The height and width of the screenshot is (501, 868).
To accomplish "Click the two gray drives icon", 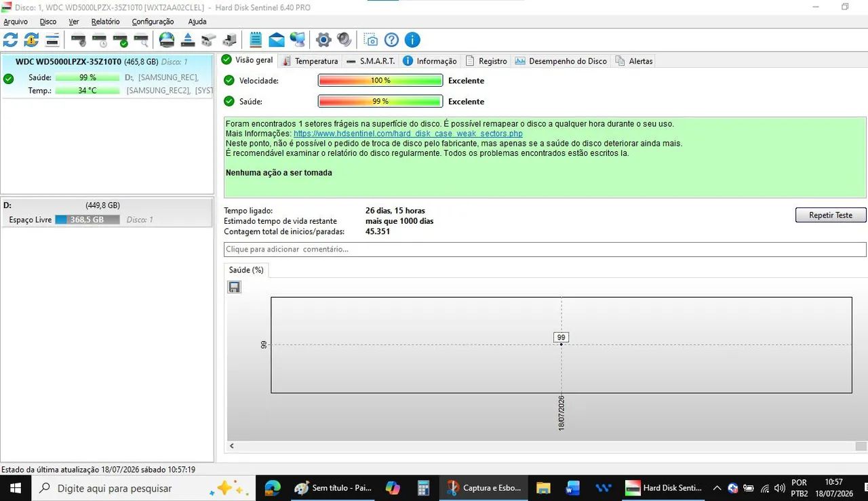I will pos(209,40).
